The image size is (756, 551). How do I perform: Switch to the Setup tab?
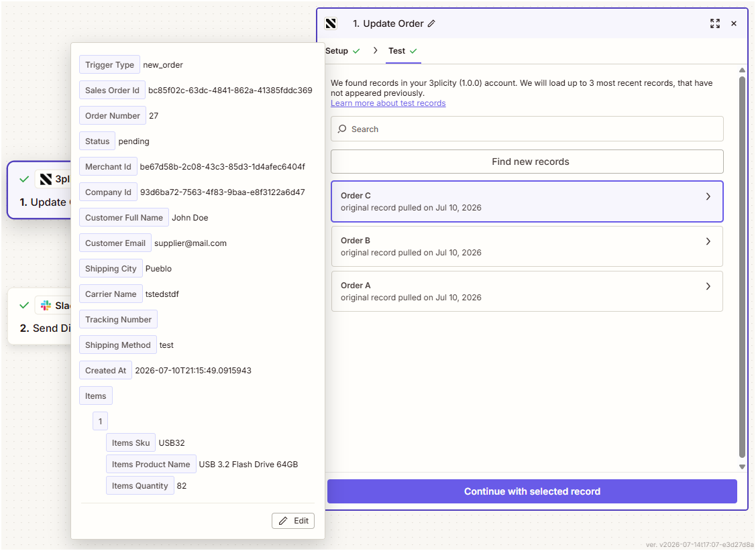(x=342, y=51)
